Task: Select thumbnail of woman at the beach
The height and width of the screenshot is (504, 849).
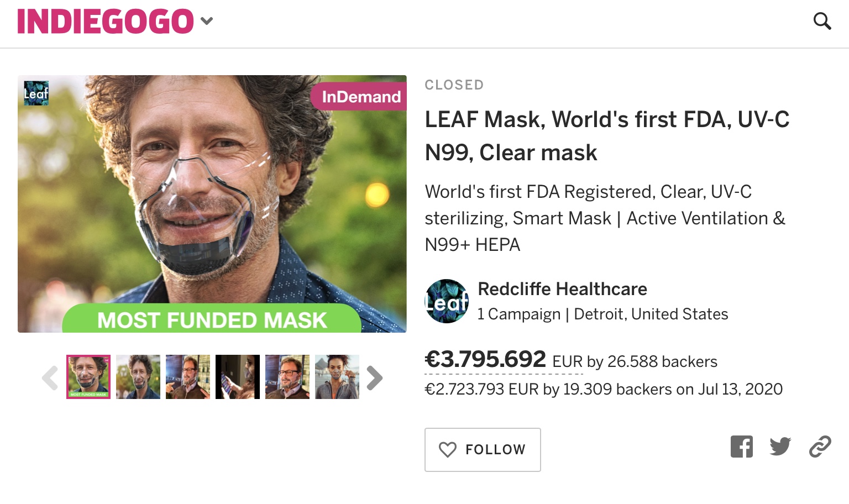Action: pos(337,377)
